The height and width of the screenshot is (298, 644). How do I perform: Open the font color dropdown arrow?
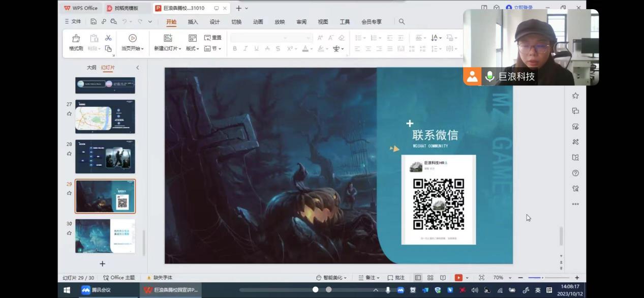pos(312,49)
